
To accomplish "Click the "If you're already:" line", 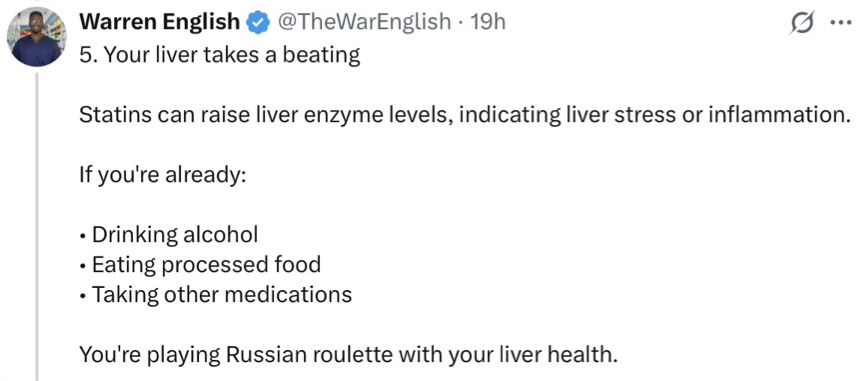I will click(161, 175).
